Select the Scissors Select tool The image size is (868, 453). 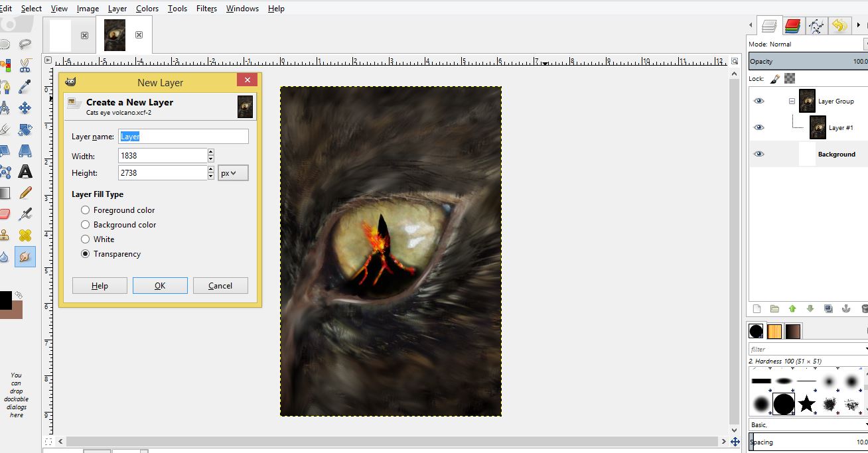coord(25,66)
